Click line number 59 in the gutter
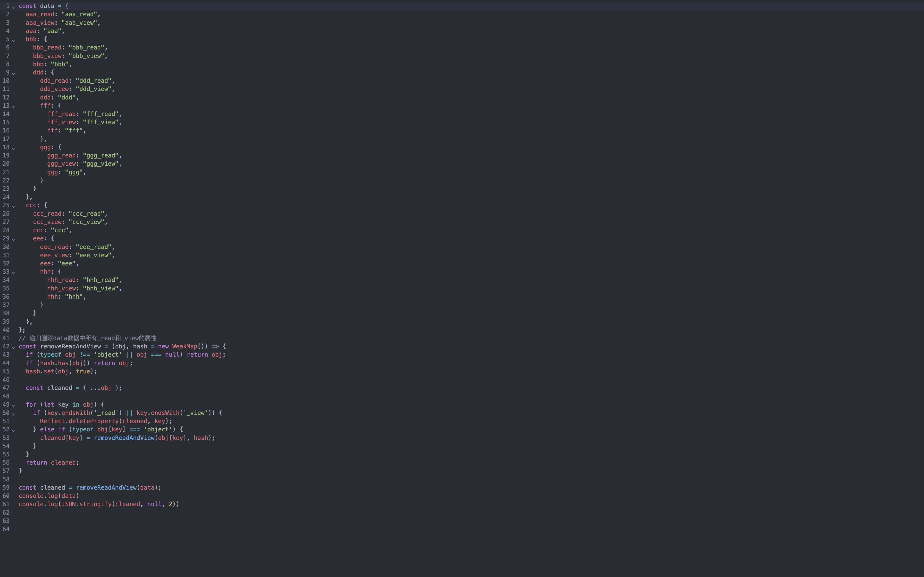Image resolution: width=924 pixels, height=577 pixels. click(6, 487)
